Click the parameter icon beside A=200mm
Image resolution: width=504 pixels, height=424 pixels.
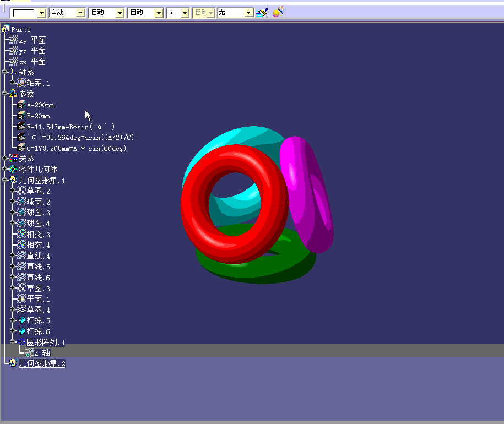coord(21,105)
